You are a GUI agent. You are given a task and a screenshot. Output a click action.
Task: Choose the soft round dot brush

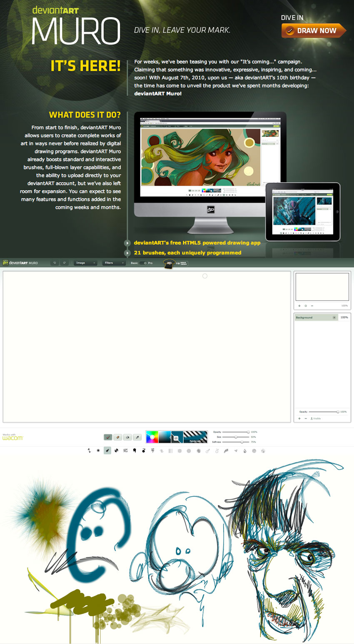pos(98,451)
